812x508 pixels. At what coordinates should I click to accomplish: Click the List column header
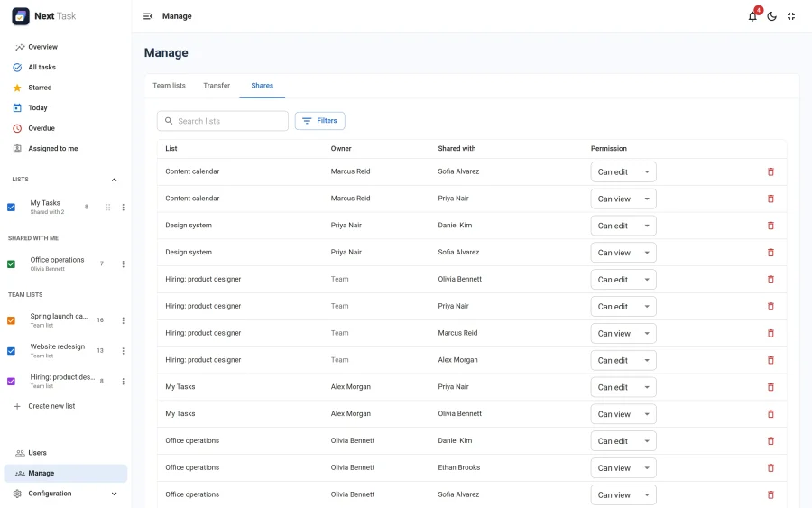click(171, 149)
